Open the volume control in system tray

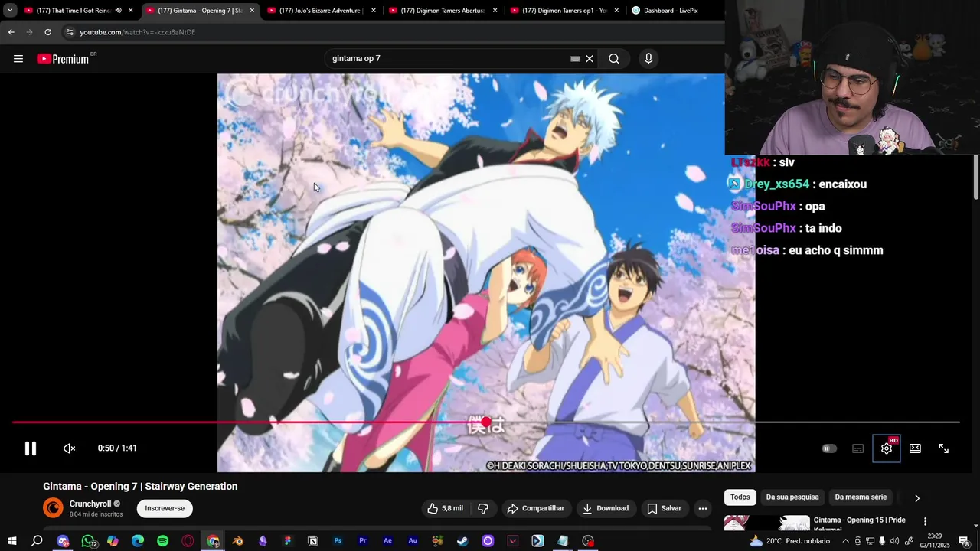894,541
